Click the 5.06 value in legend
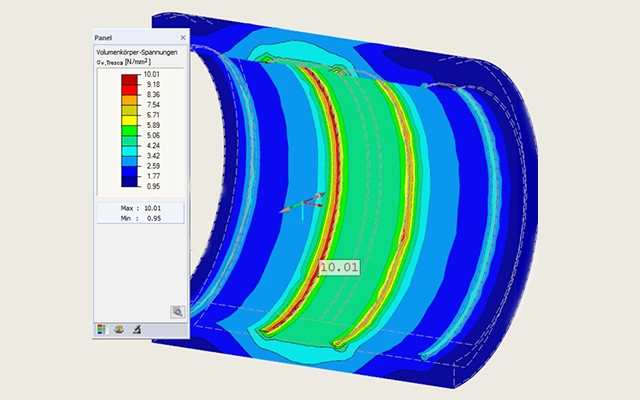 pos(153,135)
